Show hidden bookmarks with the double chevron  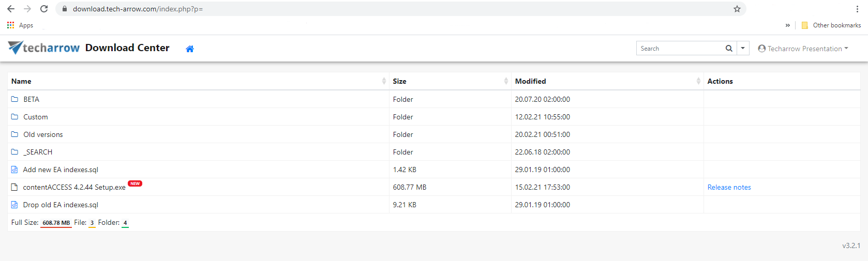[787, 25]
